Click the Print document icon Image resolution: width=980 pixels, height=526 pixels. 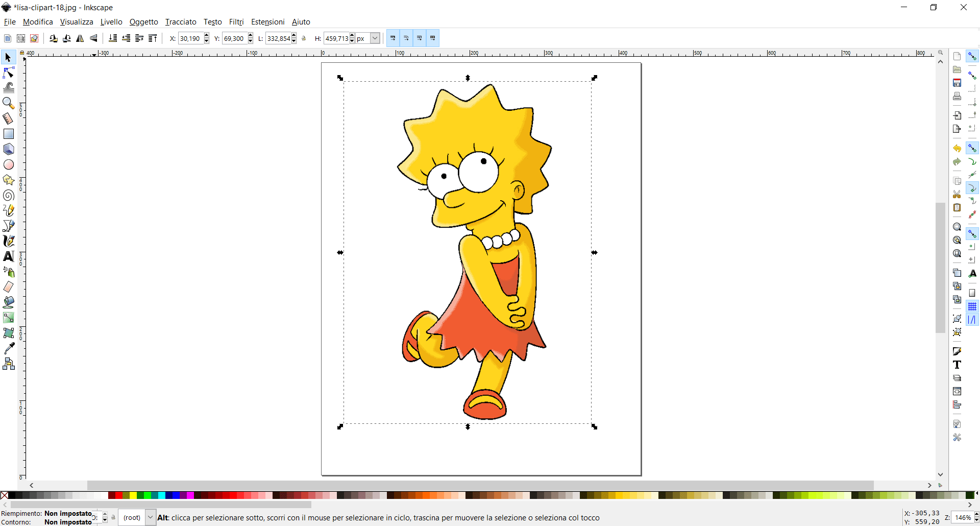click(957, 96)
